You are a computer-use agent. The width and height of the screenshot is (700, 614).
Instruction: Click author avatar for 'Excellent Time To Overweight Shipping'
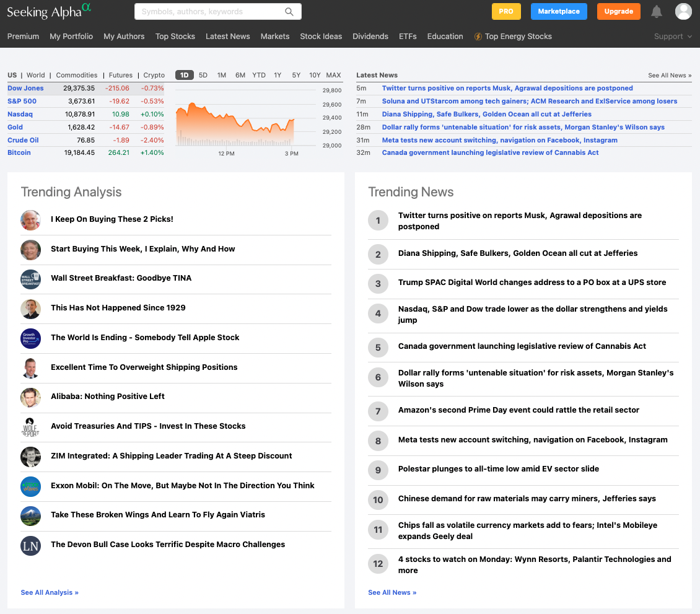31,368
